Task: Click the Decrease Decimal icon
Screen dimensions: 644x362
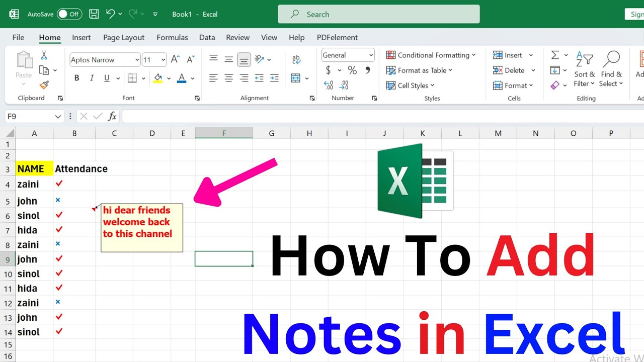Action: (x=344, y=85)
